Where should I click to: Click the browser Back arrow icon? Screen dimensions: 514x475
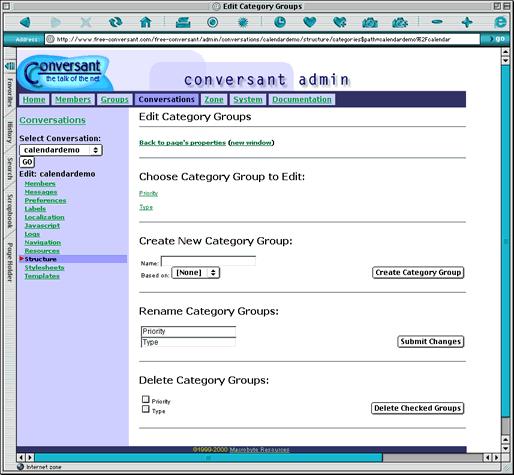click(x=26, y=22)
